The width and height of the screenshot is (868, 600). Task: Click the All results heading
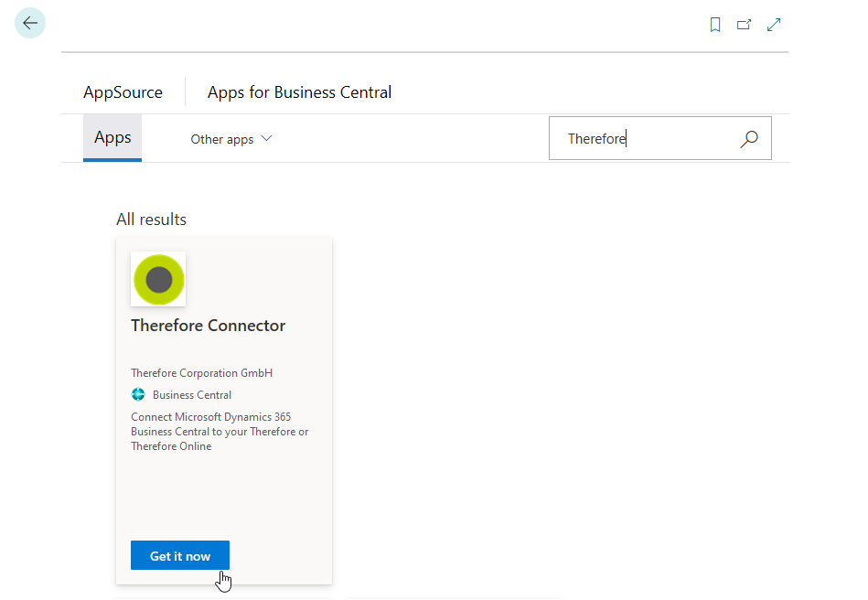click(151, 220)
